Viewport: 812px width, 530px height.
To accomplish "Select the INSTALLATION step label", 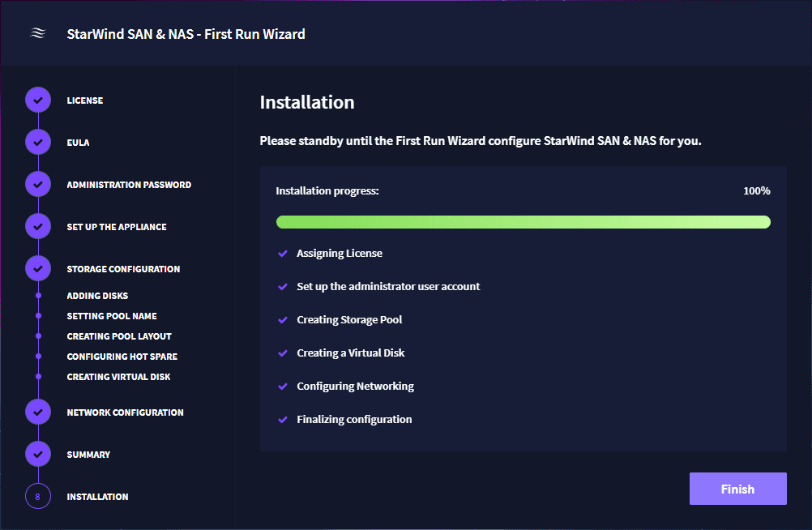I will pyautogui.click(x=97, y=497).
